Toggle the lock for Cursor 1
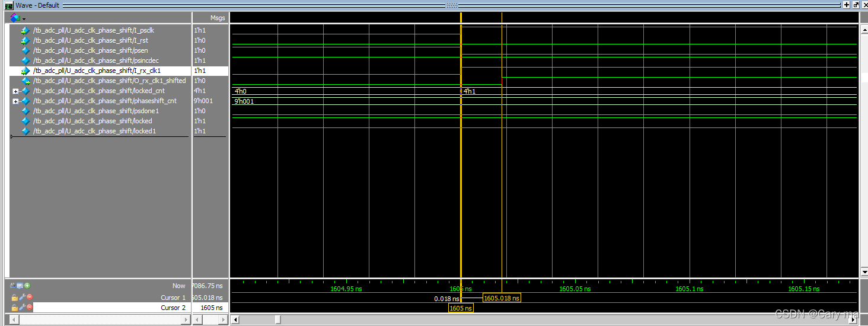Viewport: 868px width, 326px height. [15, 297]
